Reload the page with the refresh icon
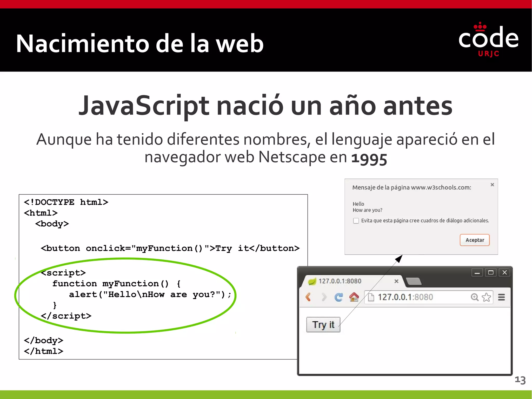532x399 pixels. [339, 297]
